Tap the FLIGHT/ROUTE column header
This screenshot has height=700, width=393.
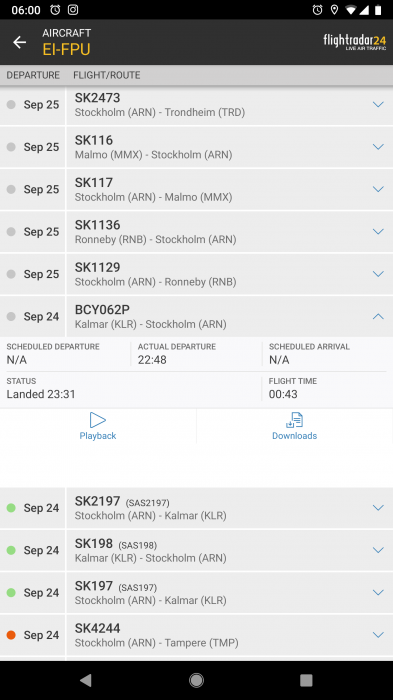click(107, 75)
